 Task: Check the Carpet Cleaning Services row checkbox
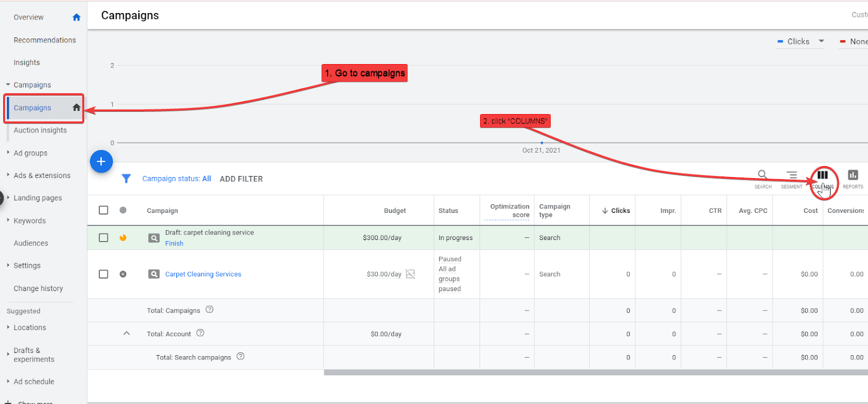point(104,274)
